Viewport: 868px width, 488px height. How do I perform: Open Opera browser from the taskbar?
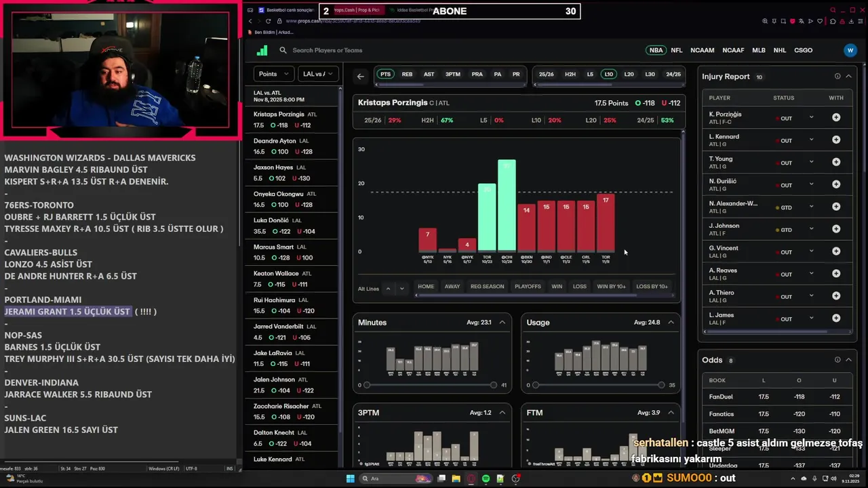pos(471,479)
